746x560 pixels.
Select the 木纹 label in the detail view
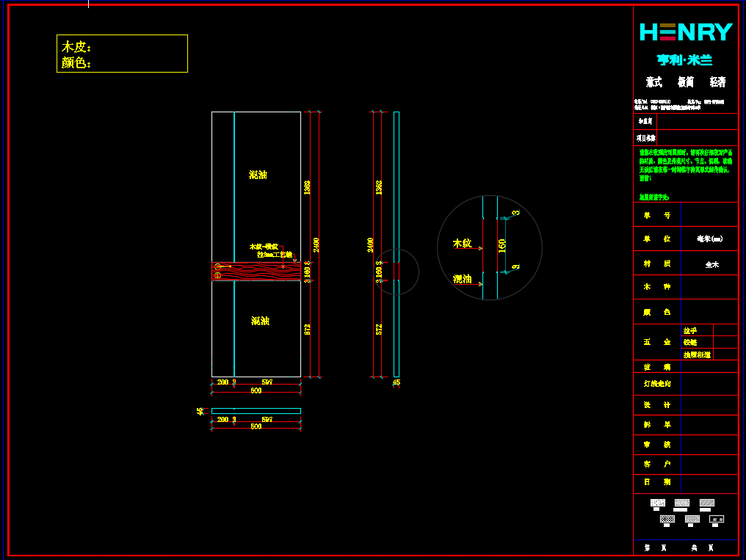click(x=462, y=243)
